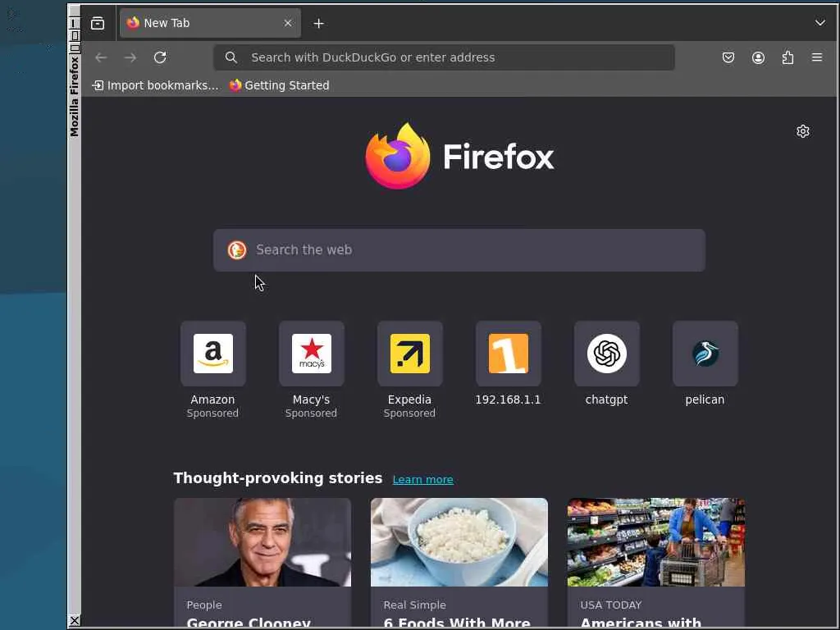
Task: Expand the list all tabs chevron
Action: 819,23
